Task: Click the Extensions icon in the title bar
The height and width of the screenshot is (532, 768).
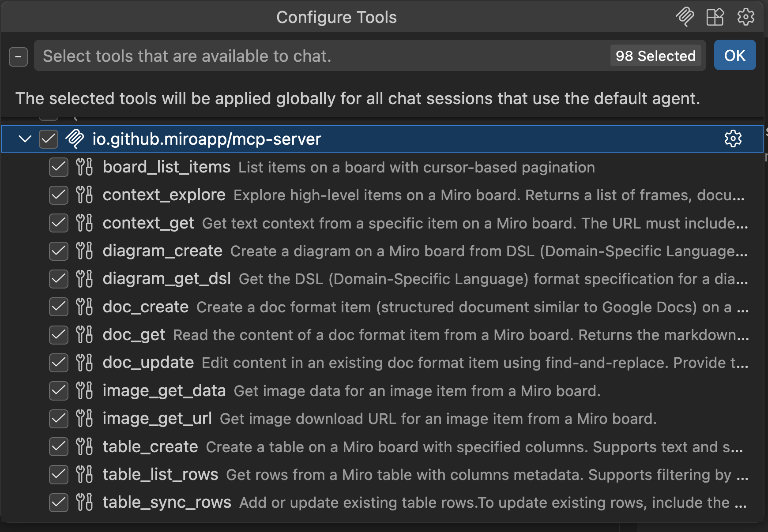Action: [715, 17]
